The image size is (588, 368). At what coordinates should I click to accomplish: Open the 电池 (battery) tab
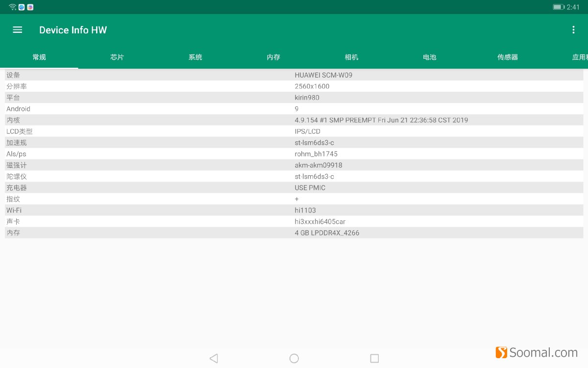coord(429,57)
